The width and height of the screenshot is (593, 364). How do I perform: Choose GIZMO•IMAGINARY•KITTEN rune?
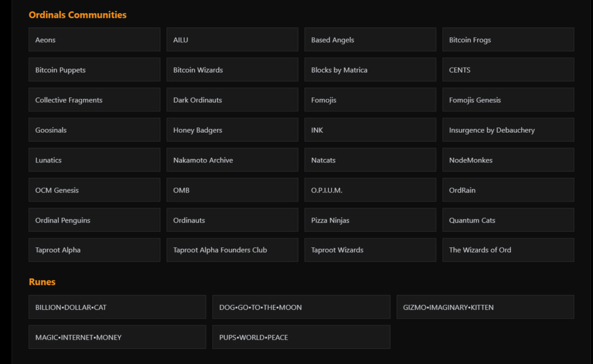tap(485, 307)
